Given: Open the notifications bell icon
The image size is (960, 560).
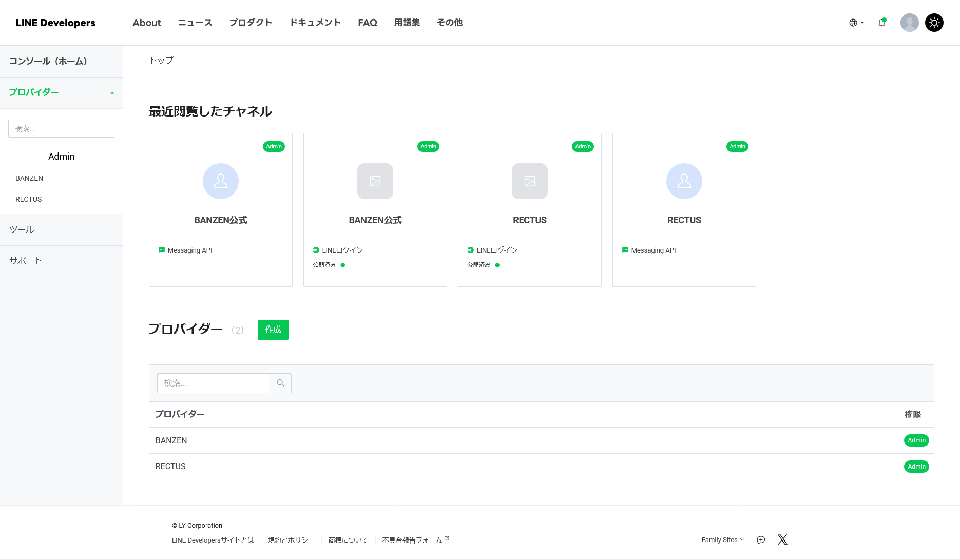Looking at the screenshot, I should 882,22.
